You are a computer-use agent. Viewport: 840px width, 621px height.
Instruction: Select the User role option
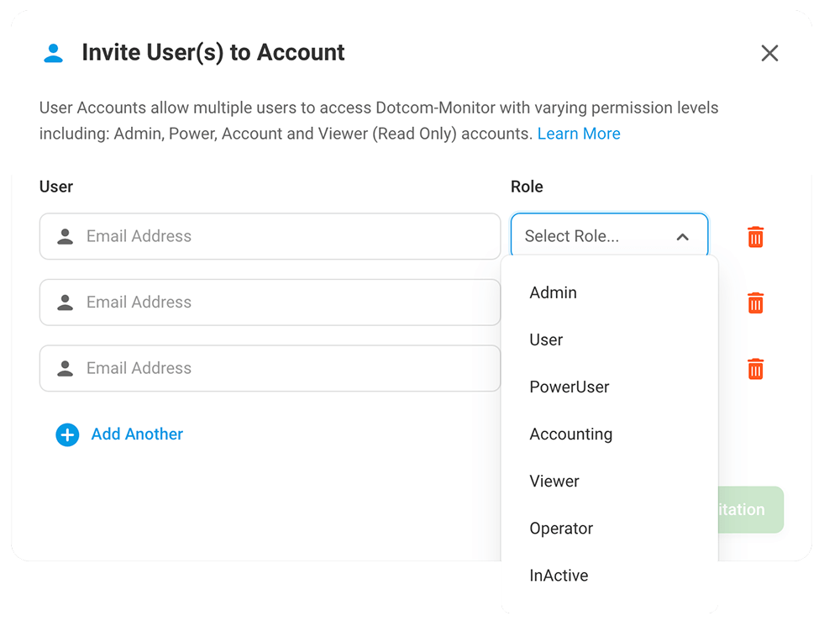pyautogui.click(x=546, y=339)
